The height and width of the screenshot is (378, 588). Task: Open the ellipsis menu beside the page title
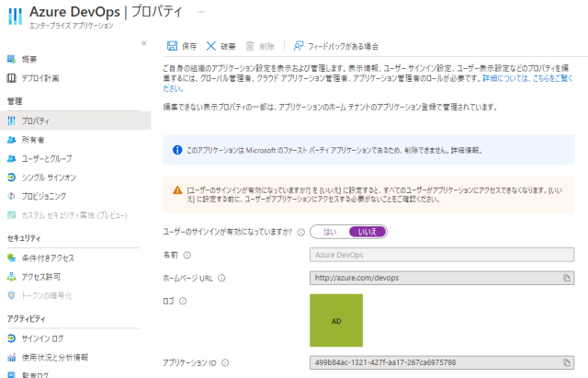(x=201, y=12)
